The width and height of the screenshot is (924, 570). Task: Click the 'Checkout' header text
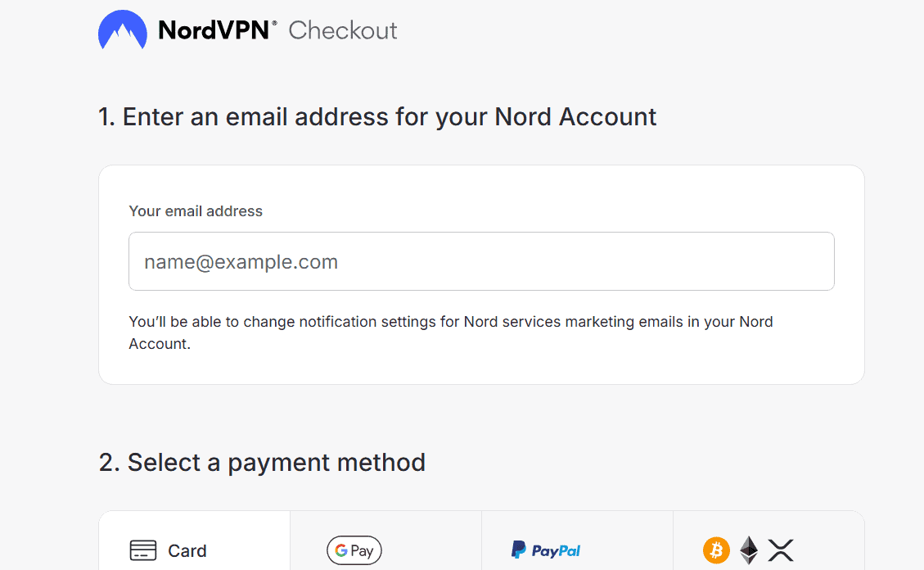pos(343,30)
